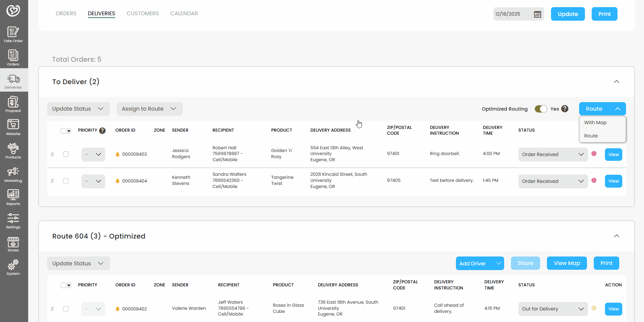This screenshot has width=644, height=322.
Task: Open Take Order in sidebar
Action: [13, 34]
